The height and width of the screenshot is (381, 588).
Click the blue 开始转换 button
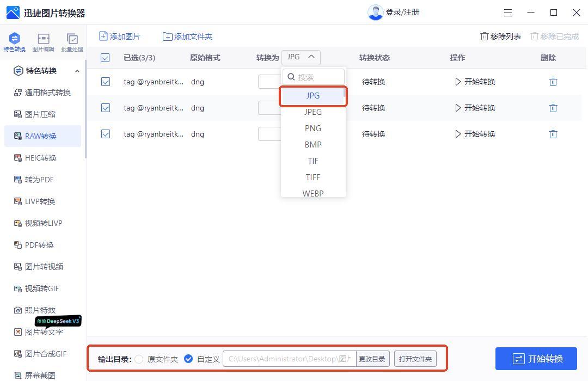pyautogui.click(x=536, y=359)
